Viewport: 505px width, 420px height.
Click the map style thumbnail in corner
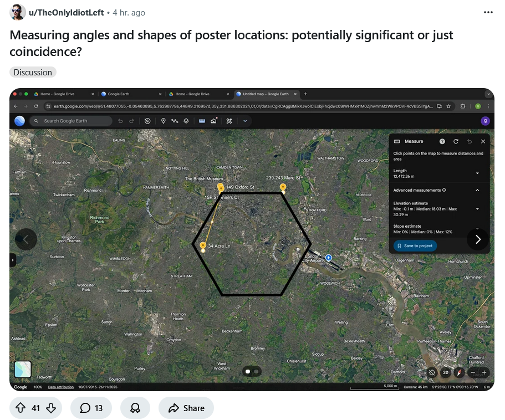click(23, 369)
